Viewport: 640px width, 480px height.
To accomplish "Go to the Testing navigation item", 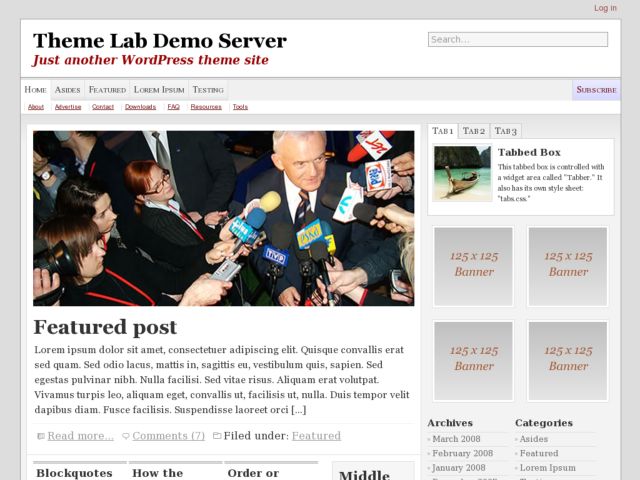I will pyautogui.click(x=208, y=90).
